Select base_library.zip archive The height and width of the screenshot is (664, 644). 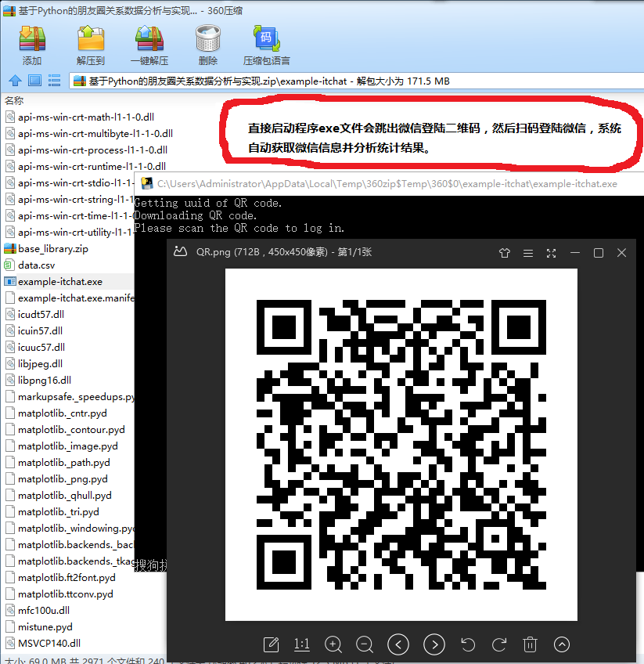(53, 248)
